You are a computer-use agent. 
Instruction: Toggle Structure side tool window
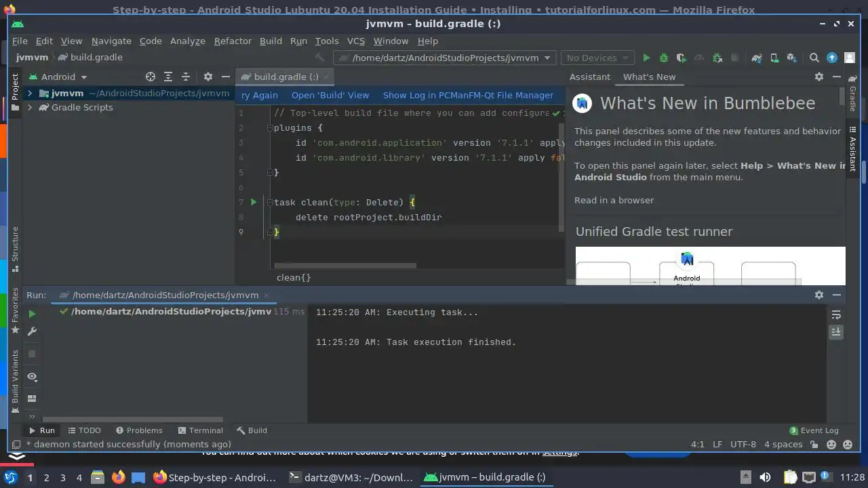(15, 249)
